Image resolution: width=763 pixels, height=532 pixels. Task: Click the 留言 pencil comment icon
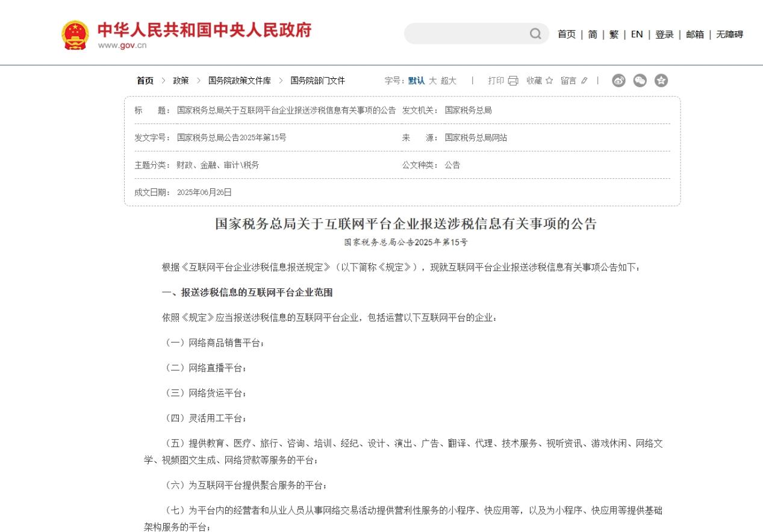pos(584,80)
